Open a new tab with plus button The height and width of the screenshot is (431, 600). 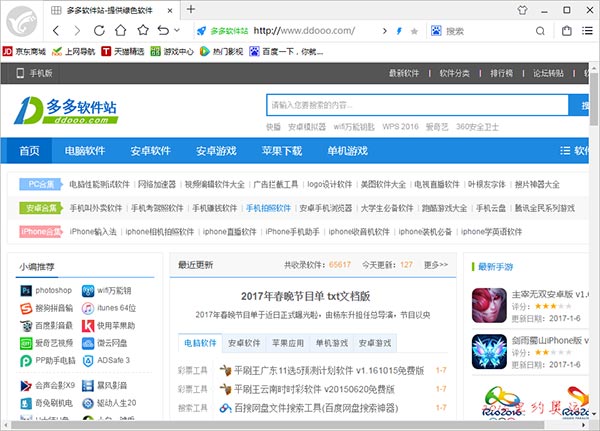tap(191, 9)
